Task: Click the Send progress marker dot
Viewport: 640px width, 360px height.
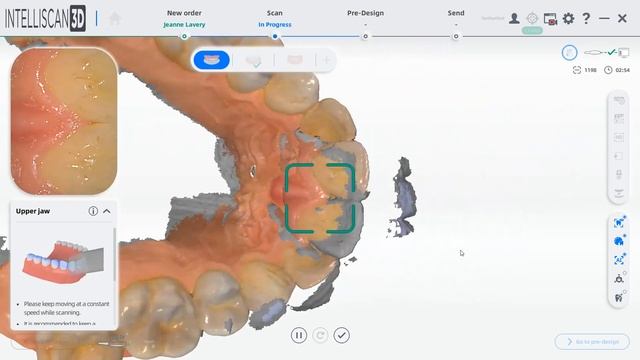Action: click(x=456, y=36)
